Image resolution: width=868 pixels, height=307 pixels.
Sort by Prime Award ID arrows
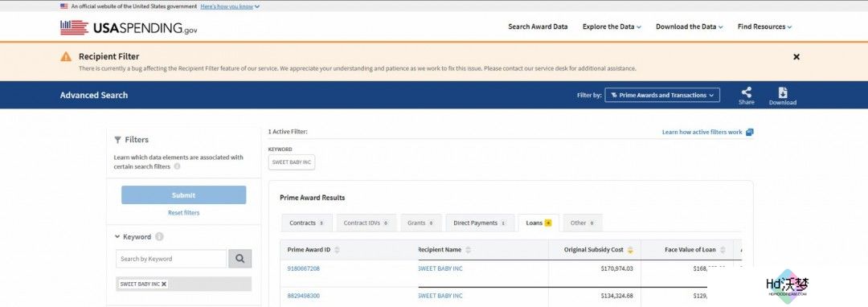pyautogui.click(x=337, y=250)
